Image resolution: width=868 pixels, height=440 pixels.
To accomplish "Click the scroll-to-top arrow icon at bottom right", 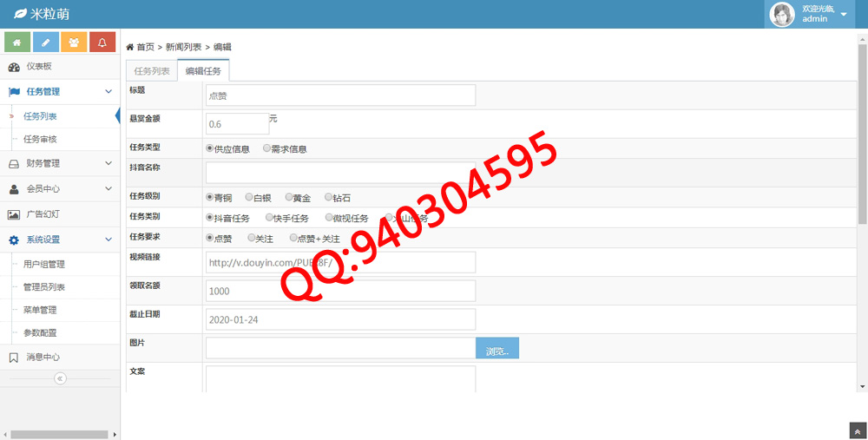I will (857, 430).
